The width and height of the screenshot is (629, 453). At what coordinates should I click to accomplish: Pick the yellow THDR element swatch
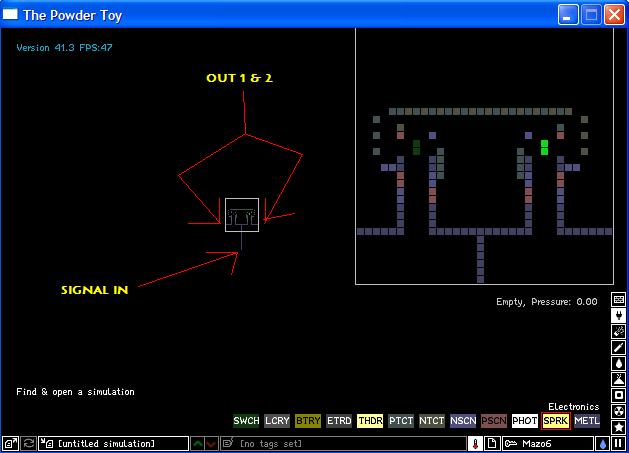(370, 422)
